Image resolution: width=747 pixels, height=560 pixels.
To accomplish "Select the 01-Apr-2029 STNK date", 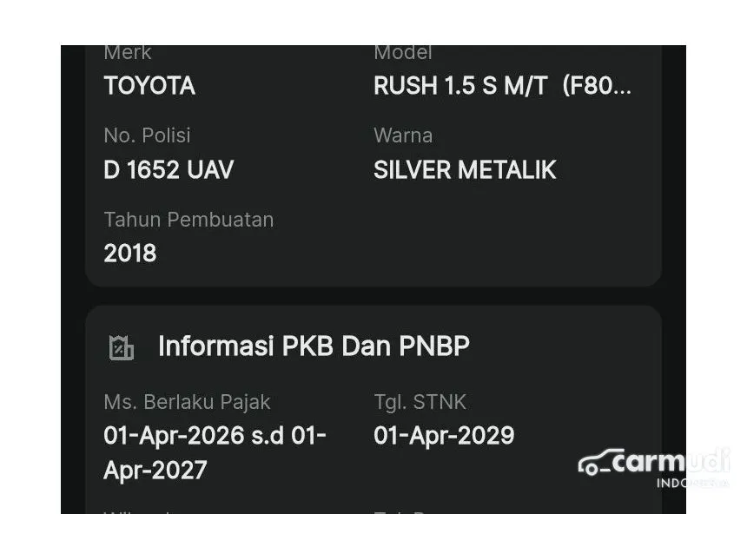I will [444, 436].
